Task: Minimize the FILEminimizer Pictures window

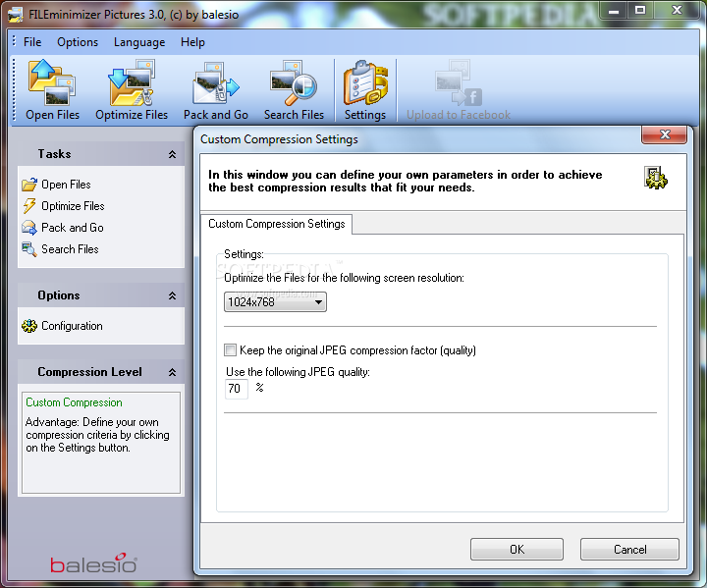Action: tap(614, 11)
